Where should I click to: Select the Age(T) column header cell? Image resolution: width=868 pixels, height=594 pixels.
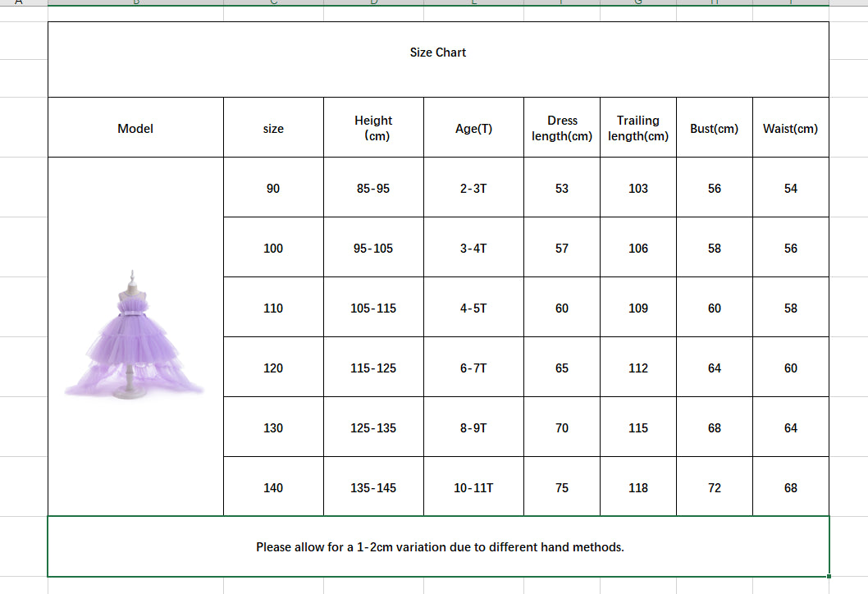473,129
